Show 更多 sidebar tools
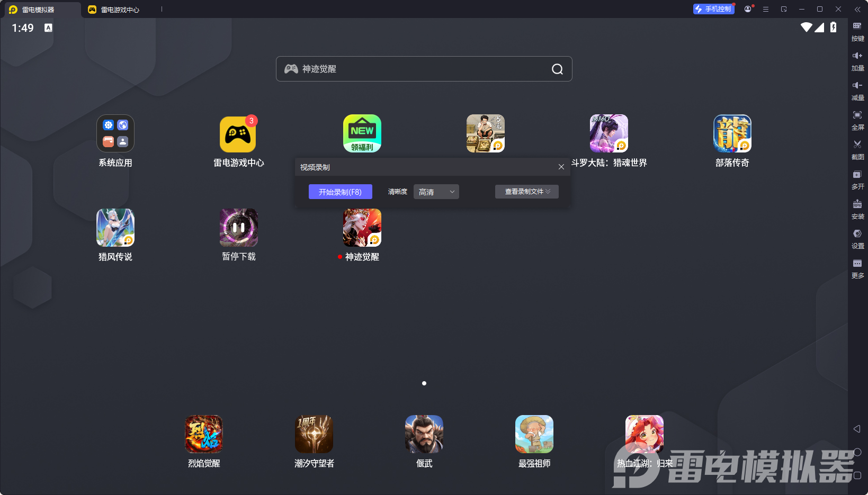 857,269
